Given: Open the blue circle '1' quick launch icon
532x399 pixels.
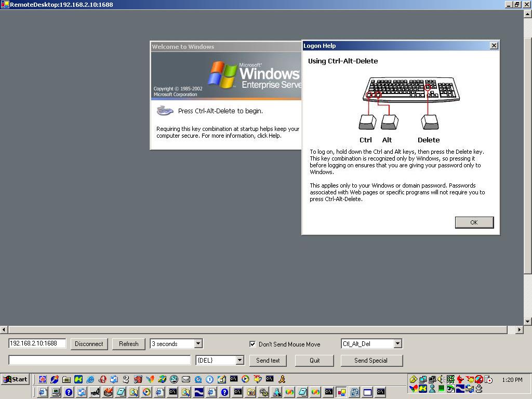Looking at the screenshot, I should click(210, 379).
